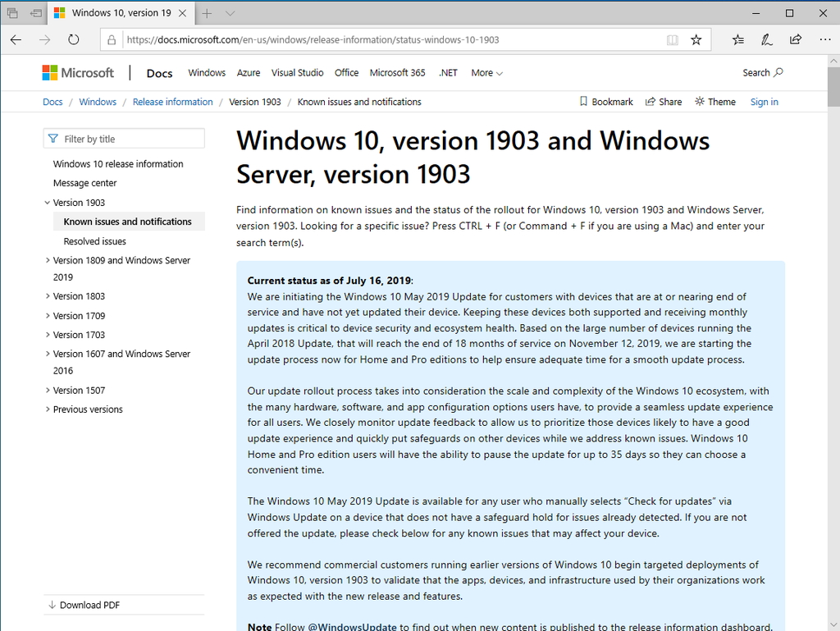Start a Web Note with the pen icon
Viewport: 840px width, 631px height.
point(766,39)
